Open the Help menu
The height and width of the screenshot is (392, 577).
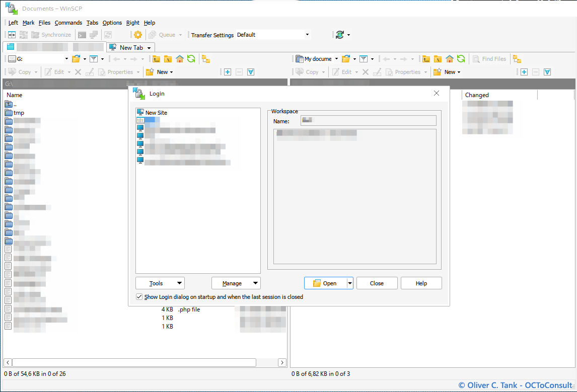pos(150,23)
